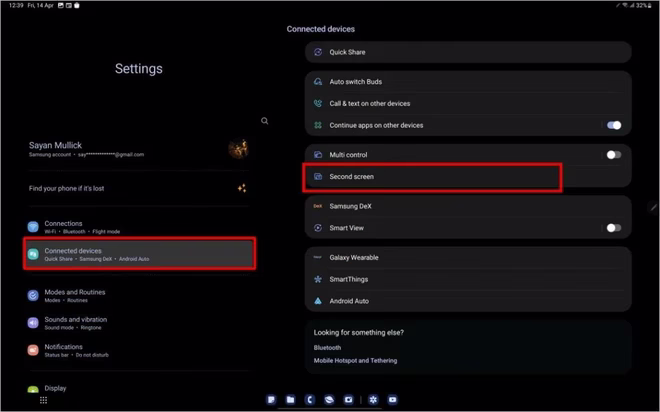
Task: Launch the My Files folder app from taskbar
Action: click(290, 400)
